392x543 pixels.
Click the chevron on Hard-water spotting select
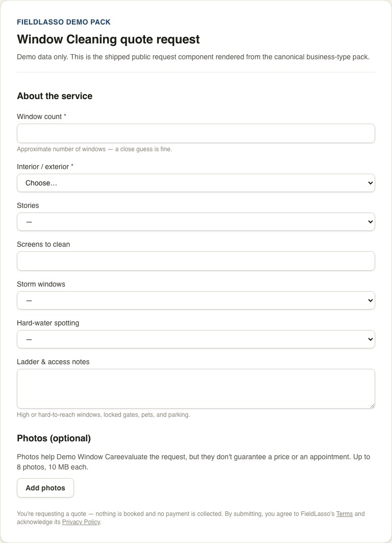pos(370,339)
